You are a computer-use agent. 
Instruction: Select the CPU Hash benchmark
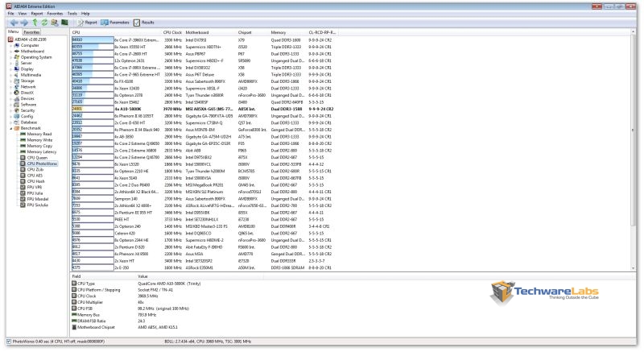[35, 181]
